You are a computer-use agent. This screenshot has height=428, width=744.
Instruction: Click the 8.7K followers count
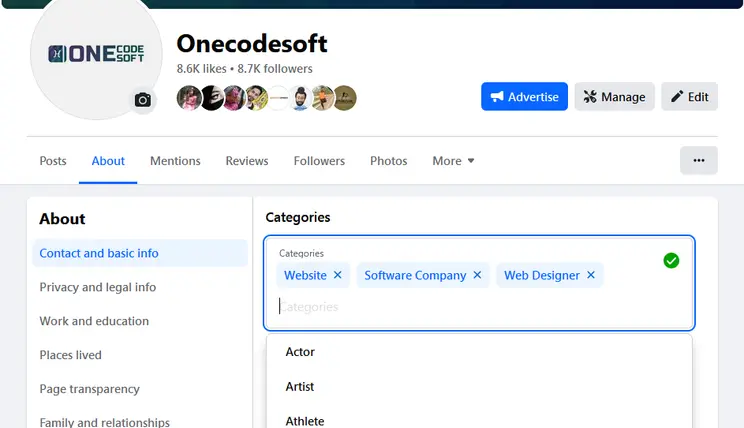tap(275, 69)
